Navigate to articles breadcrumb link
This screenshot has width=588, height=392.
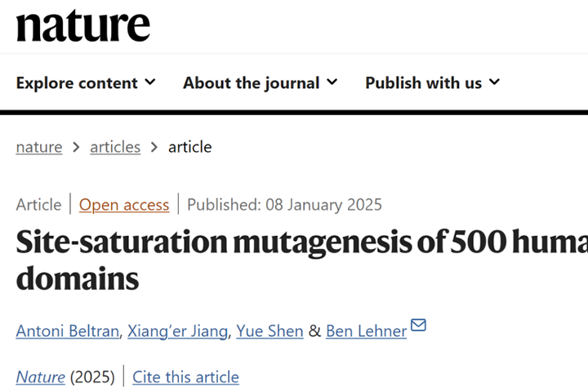coord(115,147)
